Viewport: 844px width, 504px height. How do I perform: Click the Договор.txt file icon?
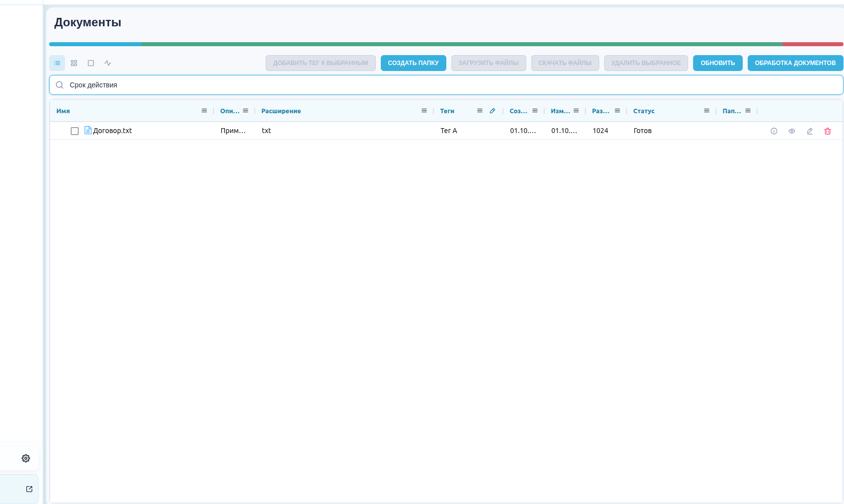[x=88, y=130]
